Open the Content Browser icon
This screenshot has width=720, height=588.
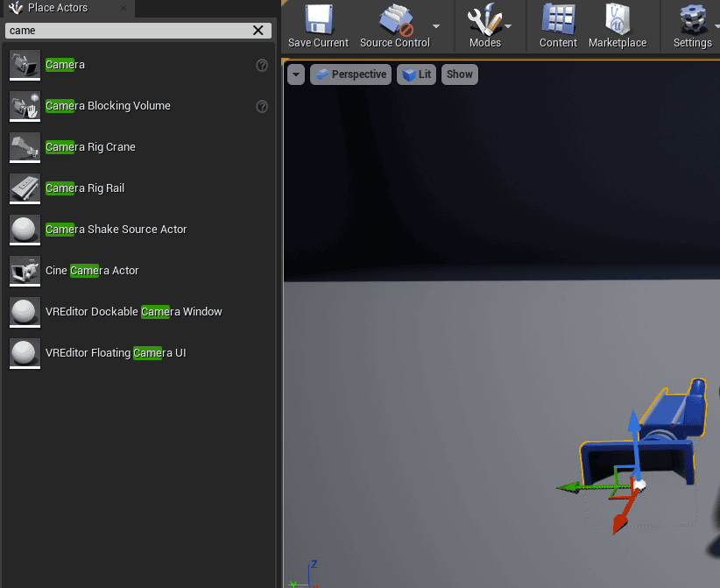[557, 19]
